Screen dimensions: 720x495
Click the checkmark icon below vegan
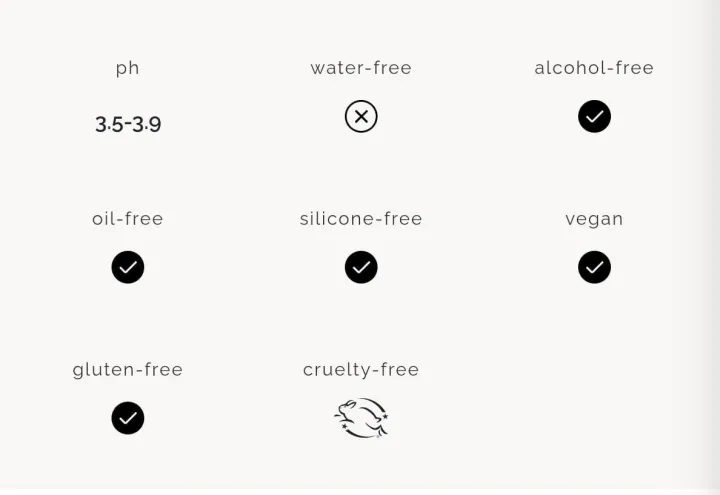(x=594, y=267)
